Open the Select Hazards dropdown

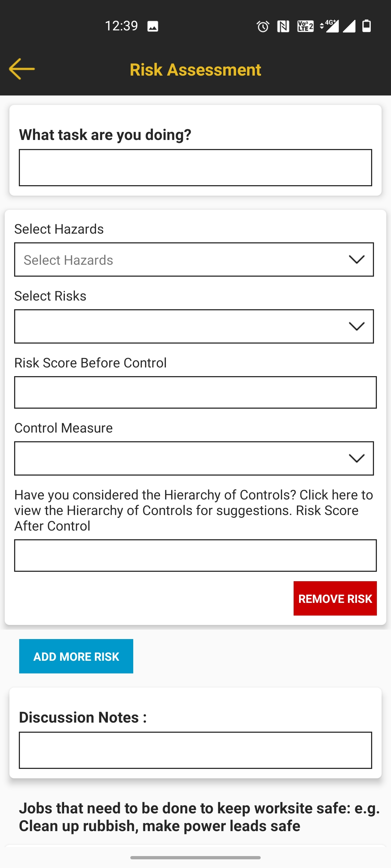point(195,259)
